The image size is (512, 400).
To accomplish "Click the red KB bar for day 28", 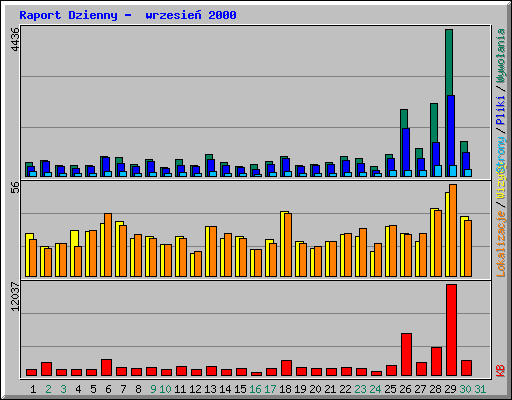I will (436, 362).
